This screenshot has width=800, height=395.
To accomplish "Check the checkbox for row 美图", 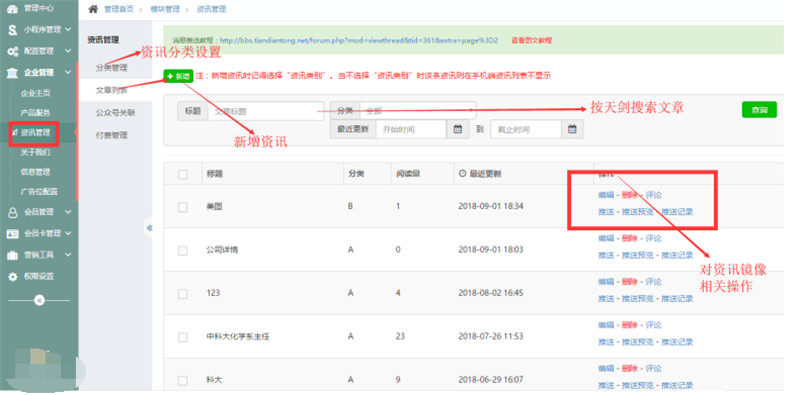I will [183, 207].
